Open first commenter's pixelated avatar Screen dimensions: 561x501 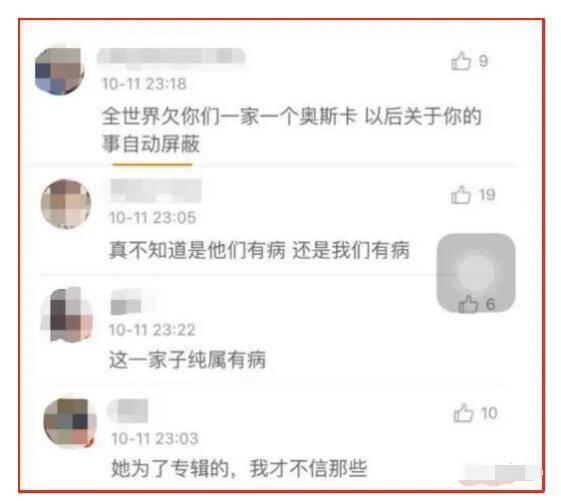click(60, 72)
